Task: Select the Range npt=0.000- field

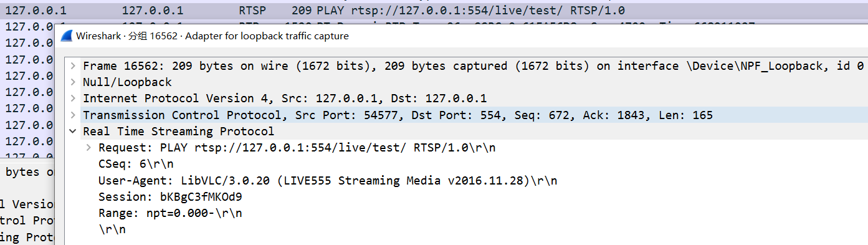Action: coord(170,213)
